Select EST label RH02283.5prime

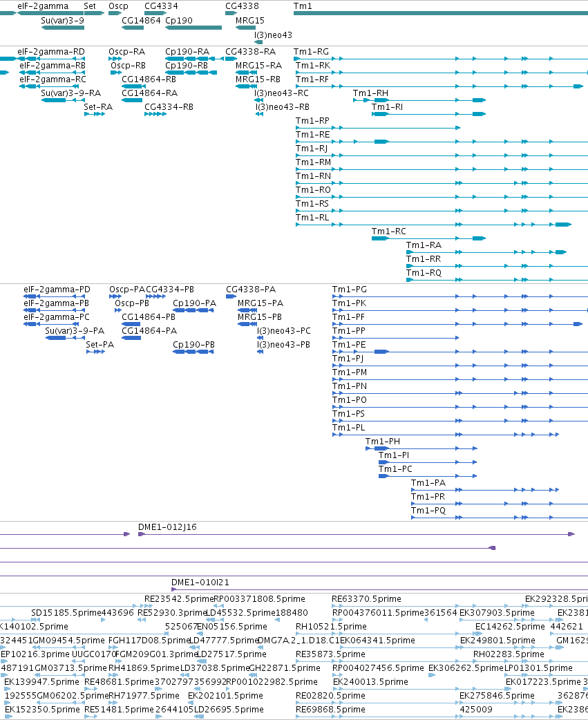509,654
